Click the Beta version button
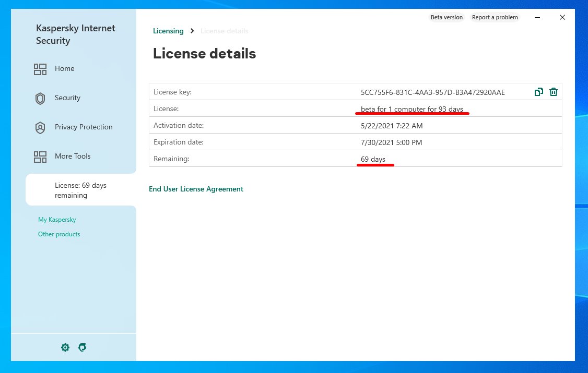588x373 pixels. click(446, 17)
